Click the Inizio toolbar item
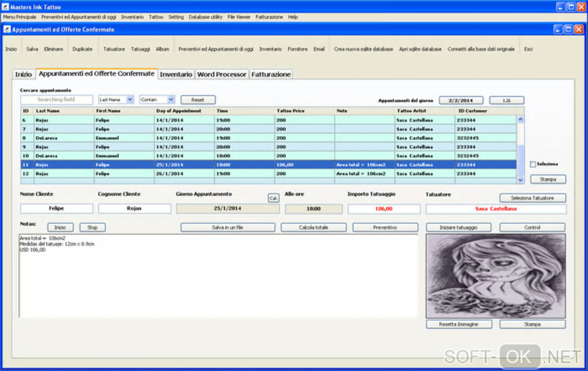 (x=12, y=49)
